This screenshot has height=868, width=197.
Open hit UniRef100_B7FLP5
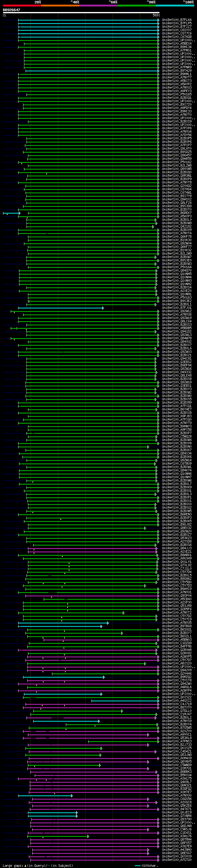pyautogui.click(x=177, y=23)
